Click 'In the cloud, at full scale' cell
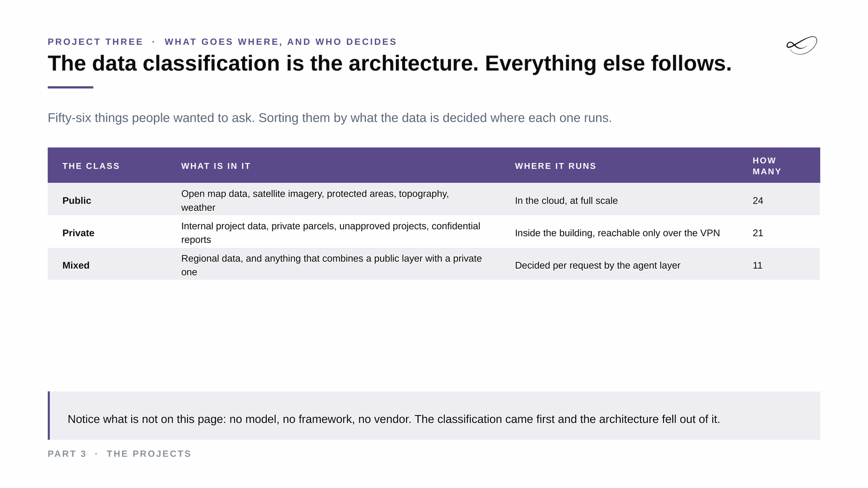868x488 pixels. 566,201
